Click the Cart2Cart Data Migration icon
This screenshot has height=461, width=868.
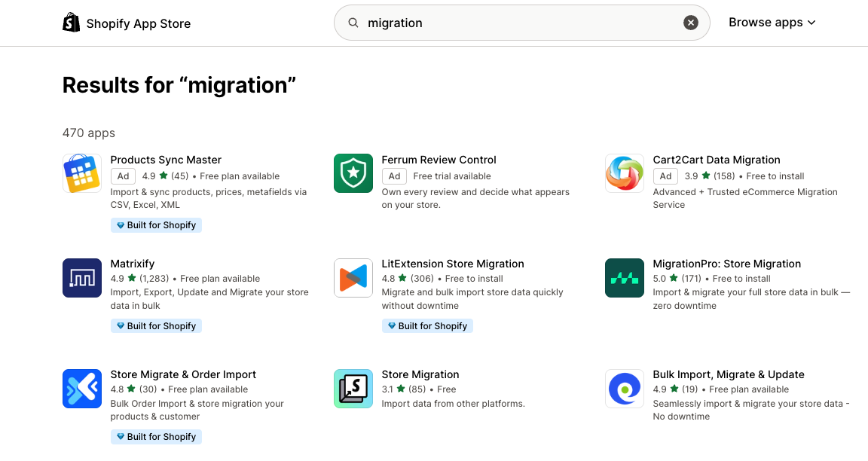pos(625,173)
